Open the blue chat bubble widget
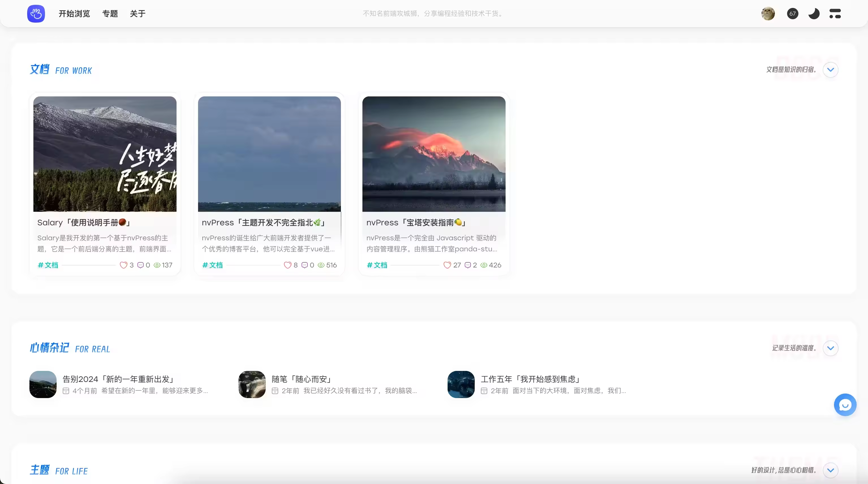The height and width of the screenshot is (484, 868). (x=845, y=405)
